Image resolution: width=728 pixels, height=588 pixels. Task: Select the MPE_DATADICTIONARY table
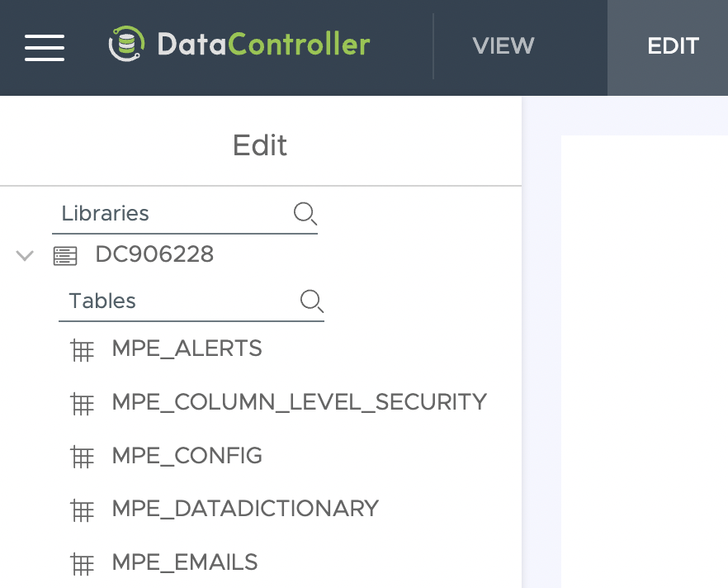pyautogui.click(x=245, y=509)
